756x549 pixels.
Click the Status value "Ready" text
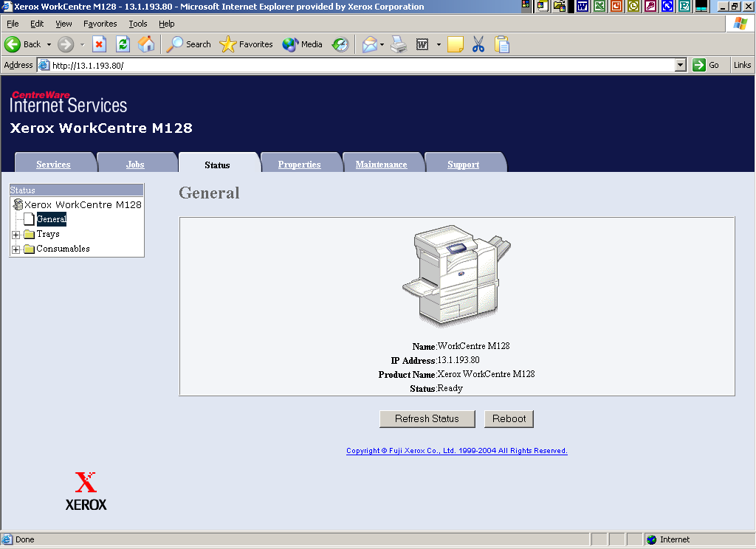click(x=450, y=388)
